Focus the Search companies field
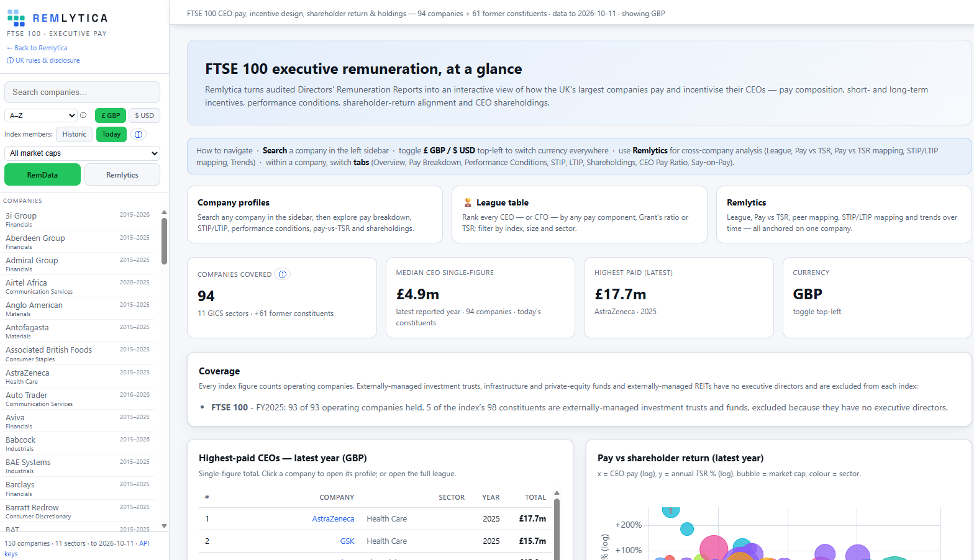This screenshot has height=560, width=974. 82,92
